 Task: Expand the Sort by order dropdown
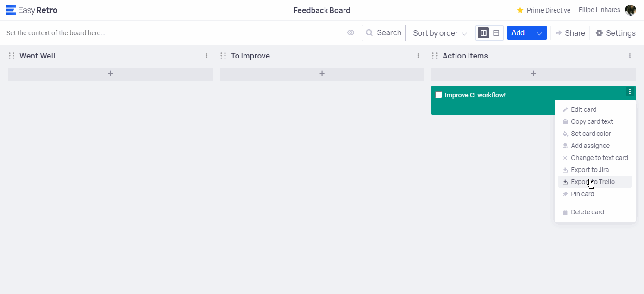click(440, 33)
